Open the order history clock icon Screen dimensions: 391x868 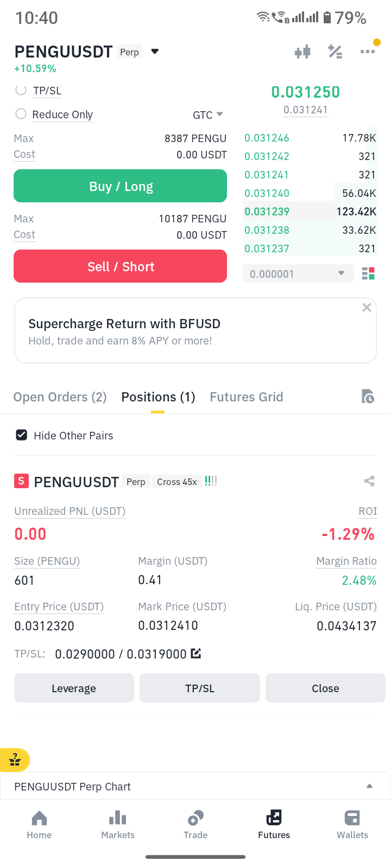tap(368, 397)
